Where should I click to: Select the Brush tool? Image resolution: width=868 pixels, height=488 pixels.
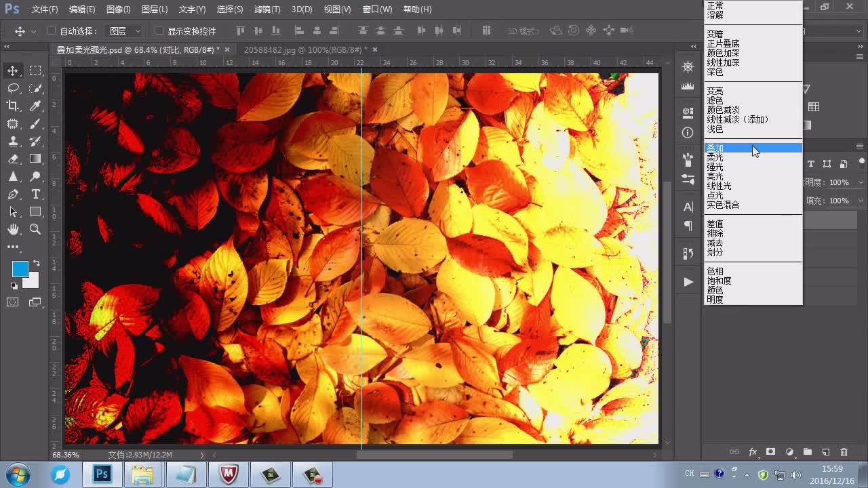pos(35,123)
